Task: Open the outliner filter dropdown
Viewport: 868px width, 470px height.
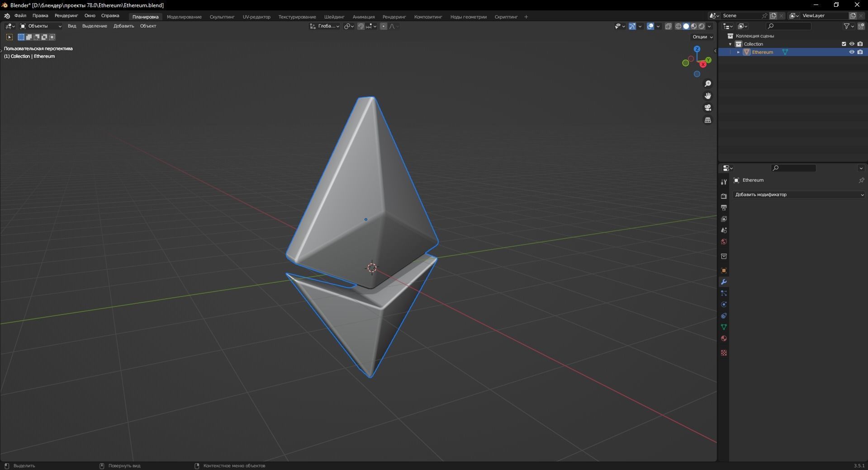Action: click(849, 26)
